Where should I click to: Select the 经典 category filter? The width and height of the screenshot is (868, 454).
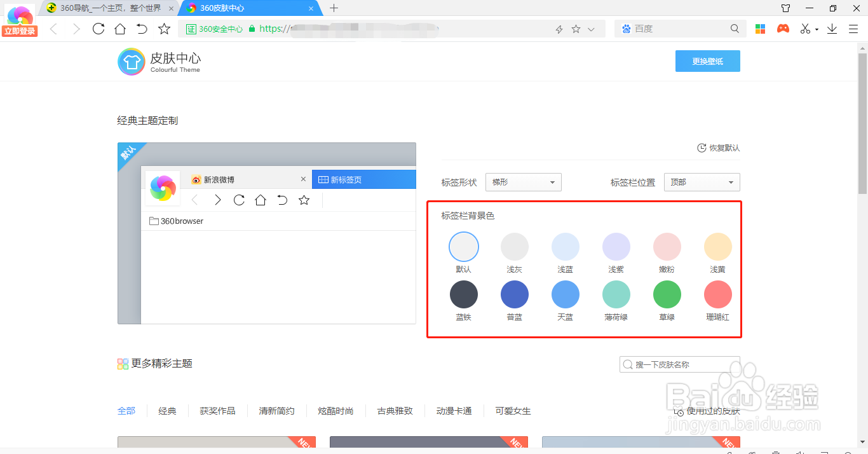168,411
